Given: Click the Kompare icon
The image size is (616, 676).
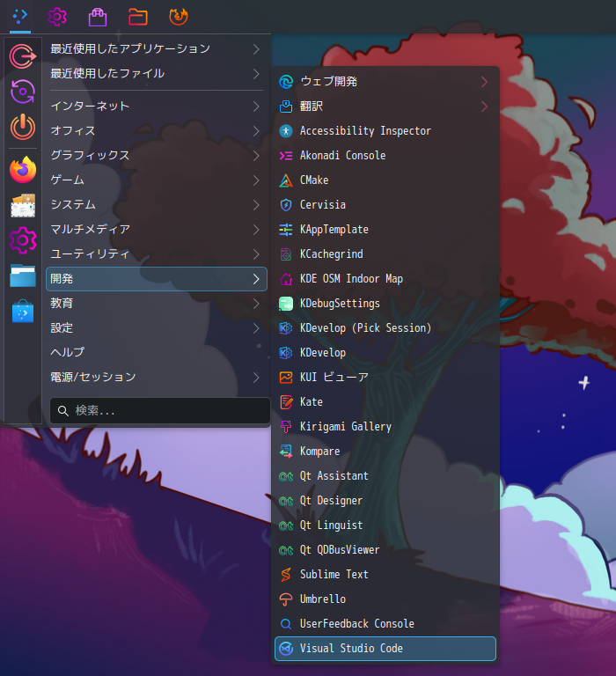Looking at the screenshot, I should pos(286,452).
